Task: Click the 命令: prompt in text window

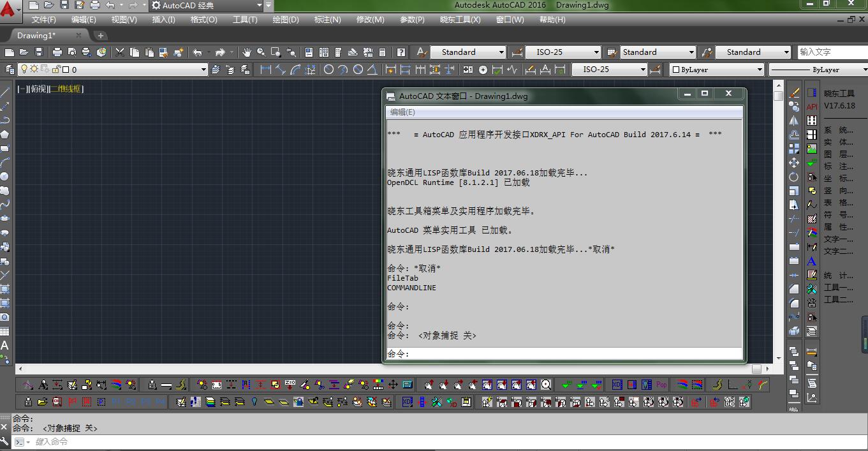Action: pyautogui.click(x=398, y=354)
